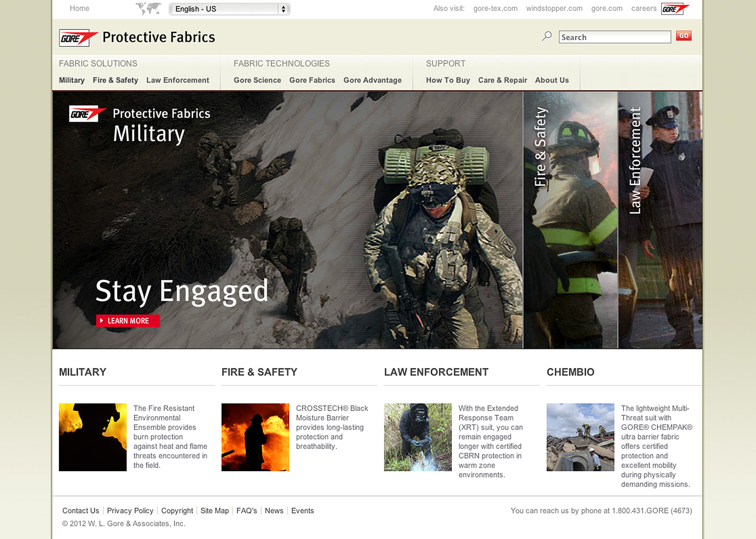Open the Chembio rubble scene thumbnail
756x539 pixels.
[580, 437]
